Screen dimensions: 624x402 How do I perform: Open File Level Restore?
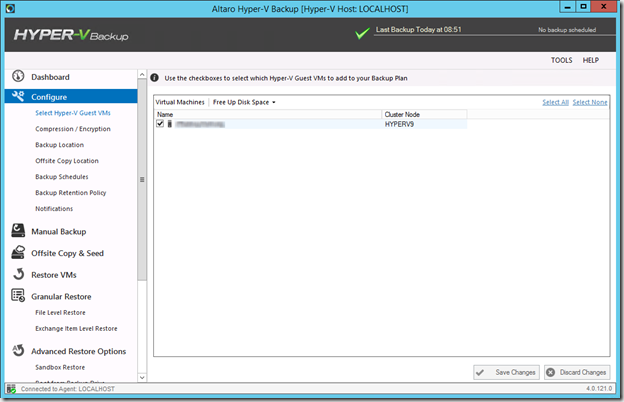pyautogui.click(x=60, y=312)
